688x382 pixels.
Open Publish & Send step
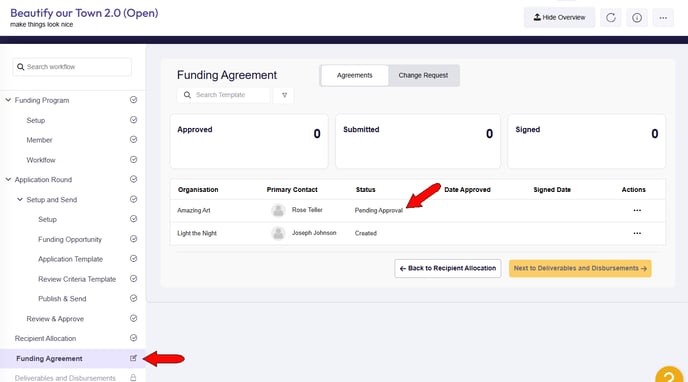click(x=62, y=299)
